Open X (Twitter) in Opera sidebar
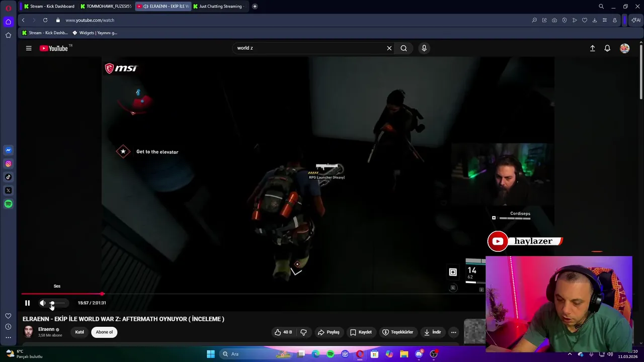Viewport: 644px width, 362px height. tap(8, 191)
